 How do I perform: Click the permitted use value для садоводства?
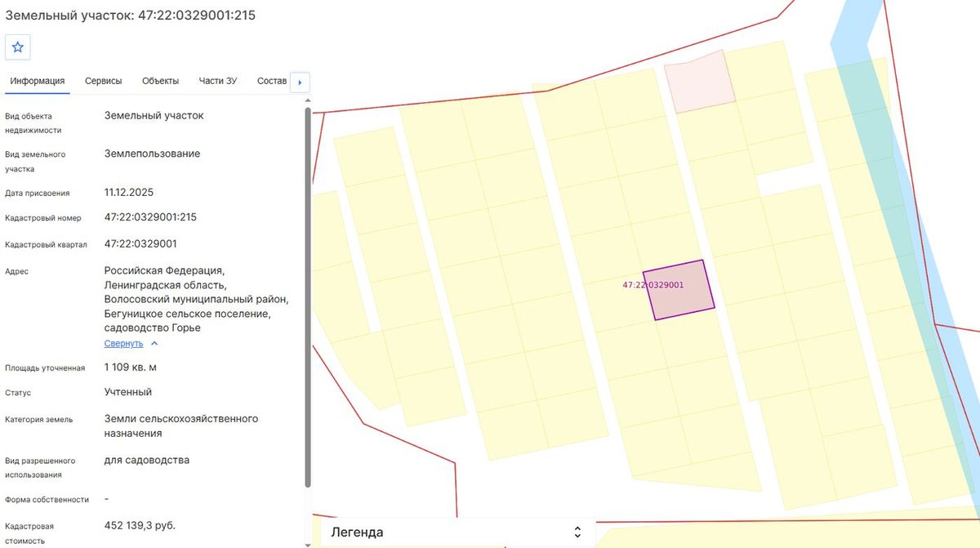tap(147, 461)
